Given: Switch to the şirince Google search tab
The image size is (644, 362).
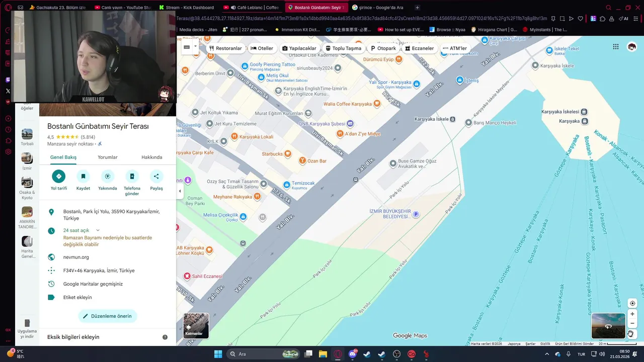Looking at the screenshot, I should tap(380, 8).
